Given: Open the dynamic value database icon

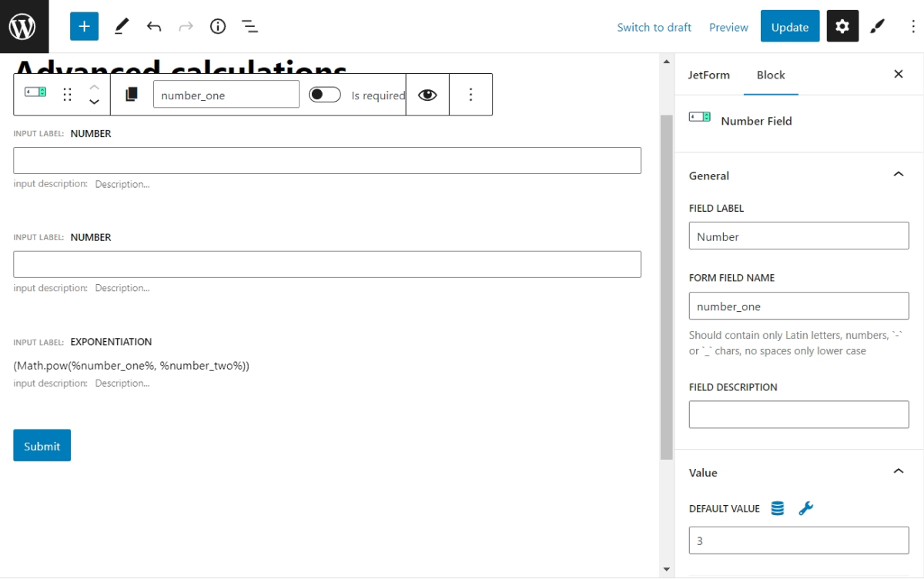Looking at the screenshot, I should click(x=777, y=508).
